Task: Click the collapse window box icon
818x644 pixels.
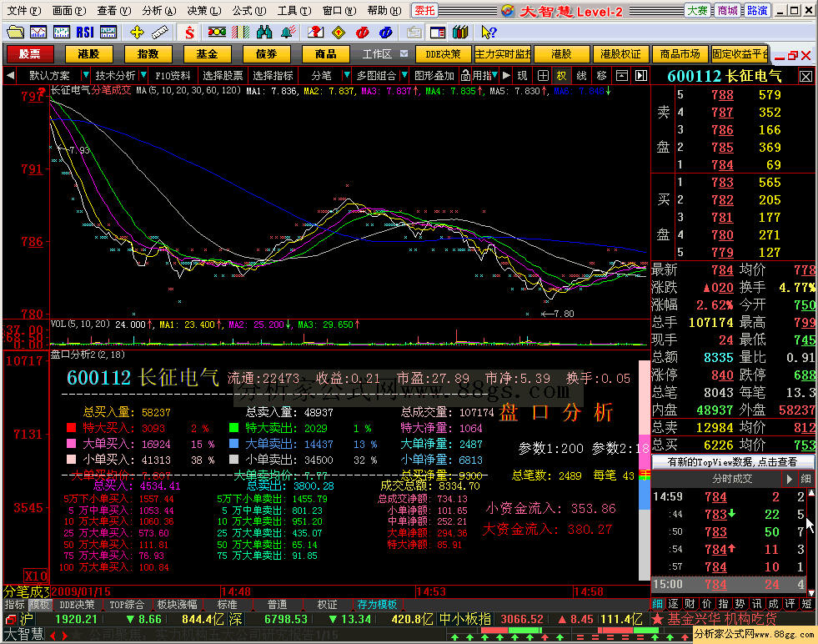Action: [622, 76]
